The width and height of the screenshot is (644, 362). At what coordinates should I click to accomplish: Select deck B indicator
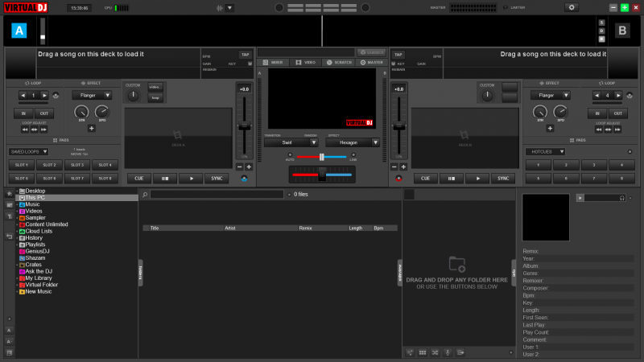coord(622,31)
